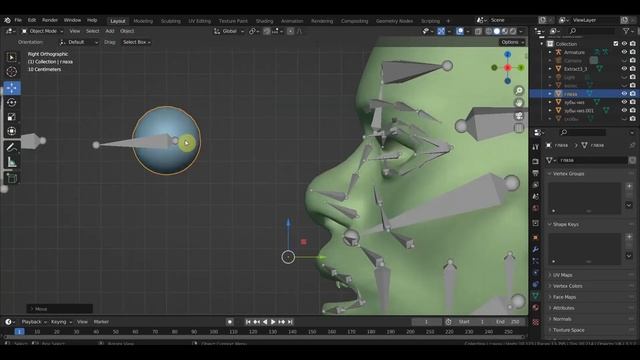Image resolution: width=640 pixels, height=360 pixels.
Task: Hide Extract3_3 object via eye icon
Action: coord(624,69)
